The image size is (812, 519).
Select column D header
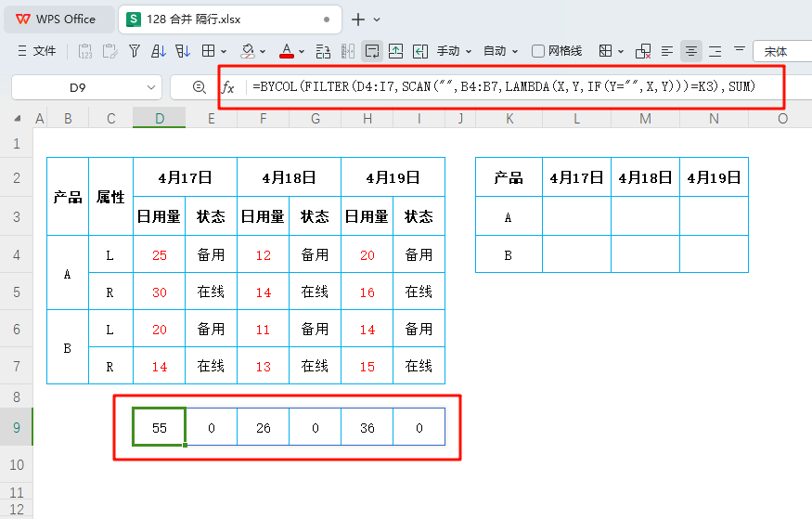(160, 119)
